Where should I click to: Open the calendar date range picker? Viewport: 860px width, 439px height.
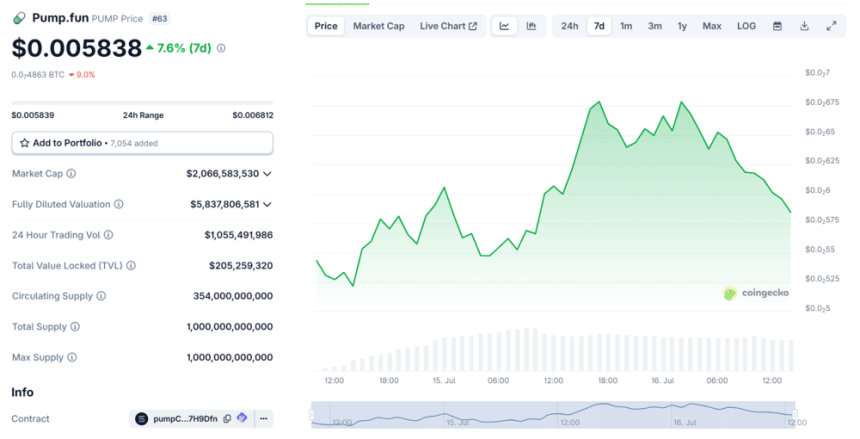(x=777, y=26)
